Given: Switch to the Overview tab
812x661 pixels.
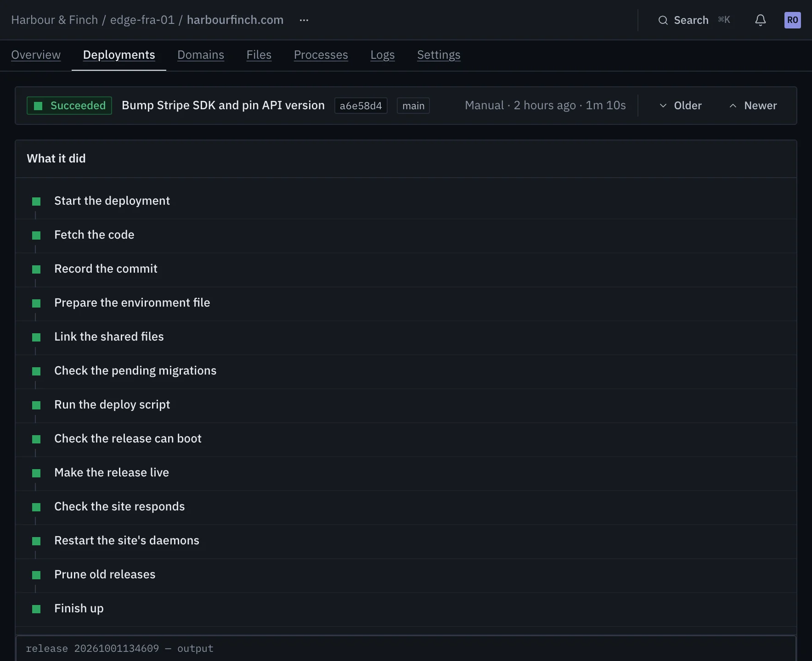Looking at the screenshot, I should (36, 55).
